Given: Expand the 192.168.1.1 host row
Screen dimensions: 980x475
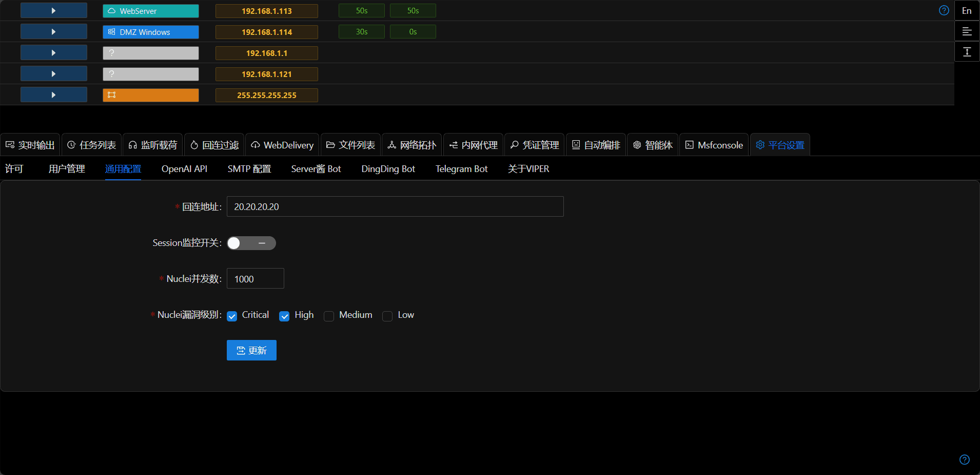Looking at the screenshot, I should point(53,53).
